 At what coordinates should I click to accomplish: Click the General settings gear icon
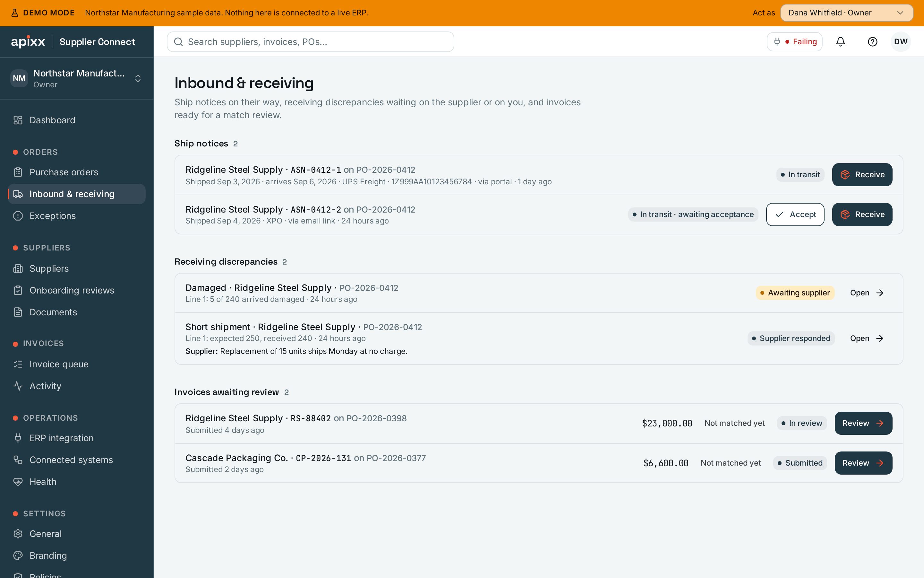point(18,533)
